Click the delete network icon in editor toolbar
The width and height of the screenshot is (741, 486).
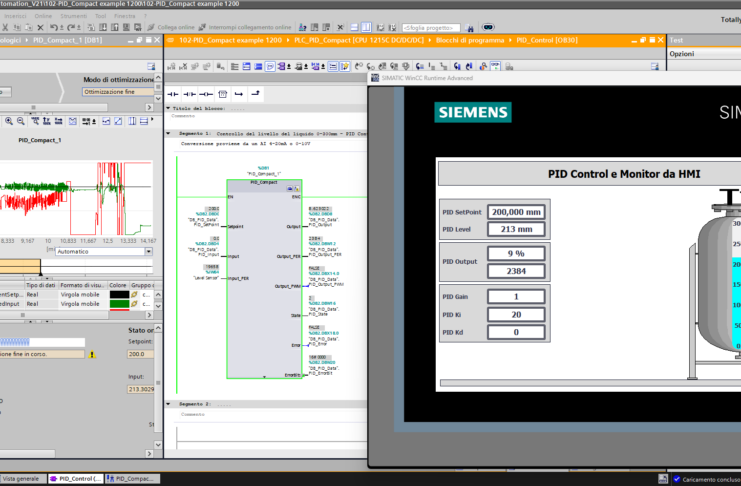[x=183, y=67]
